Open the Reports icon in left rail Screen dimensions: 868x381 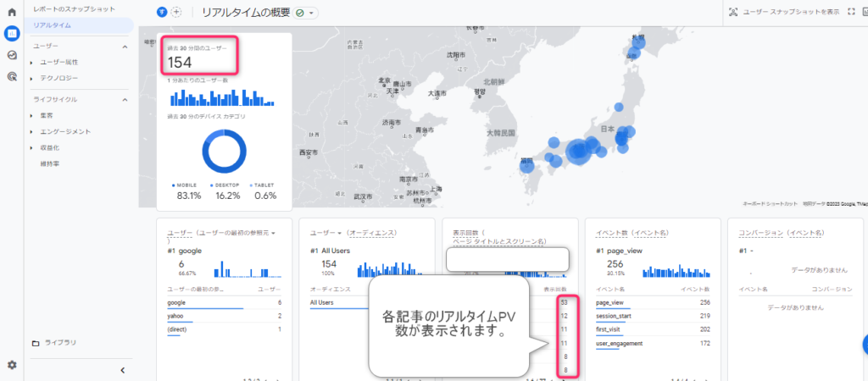(x=12, y=34)
